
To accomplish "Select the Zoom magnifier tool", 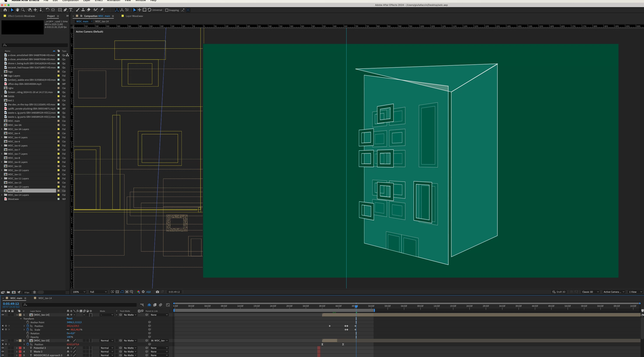I will [23, 10].
